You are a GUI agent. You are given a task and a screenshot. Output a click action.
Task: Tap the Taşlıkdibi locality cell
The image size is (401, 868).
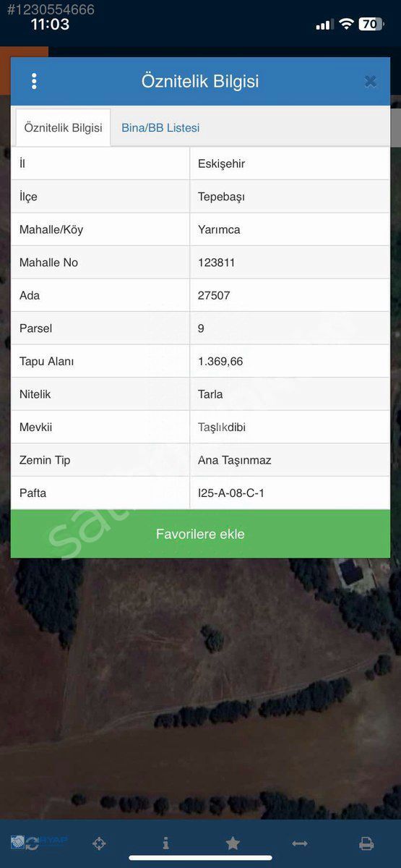pos(290,427)
